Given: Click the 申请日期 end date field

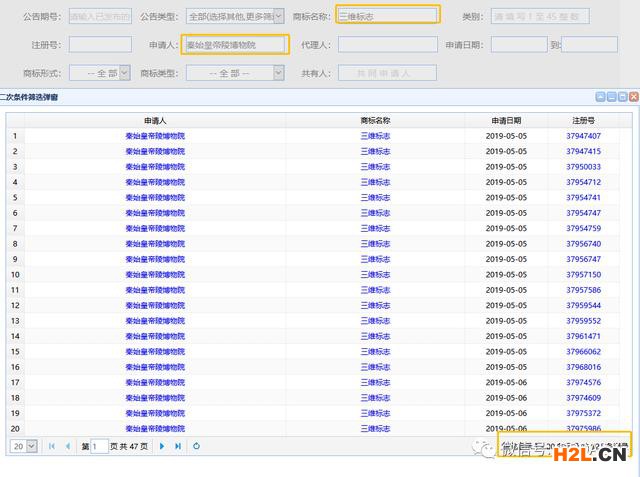Looking at the screenshot, I should click(x=589, y=44).
